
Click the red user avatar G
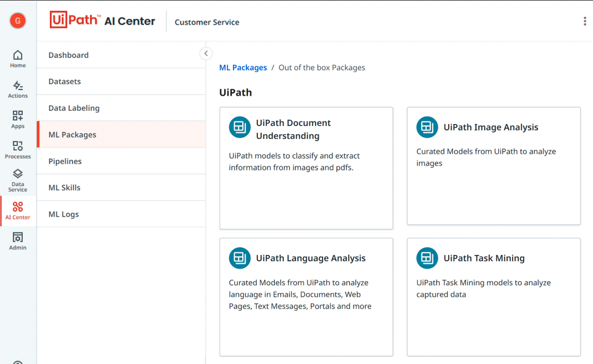[x=18, y=21]
